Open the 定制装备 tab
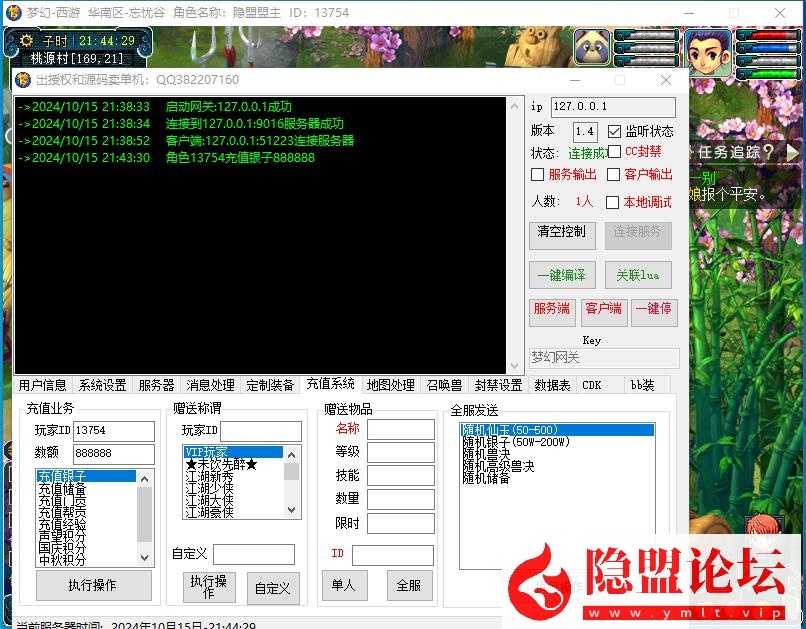 270,385
